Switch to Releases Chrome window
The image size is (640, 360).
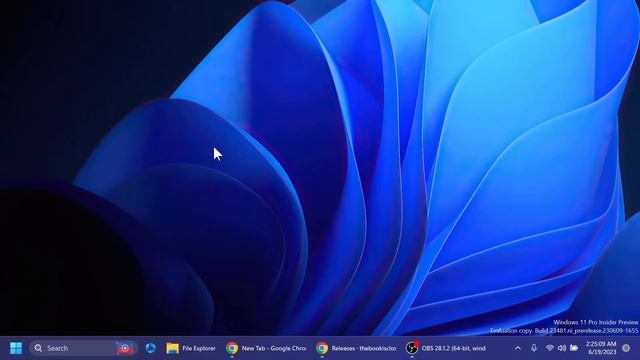(356, 348)
